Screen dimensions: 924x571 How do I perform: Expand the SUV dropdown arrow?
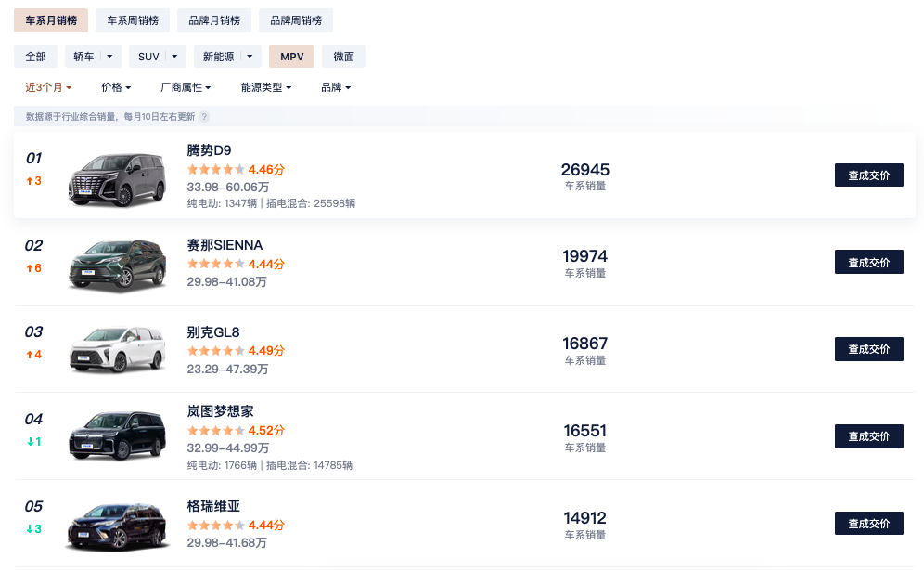tap(175, 57)
